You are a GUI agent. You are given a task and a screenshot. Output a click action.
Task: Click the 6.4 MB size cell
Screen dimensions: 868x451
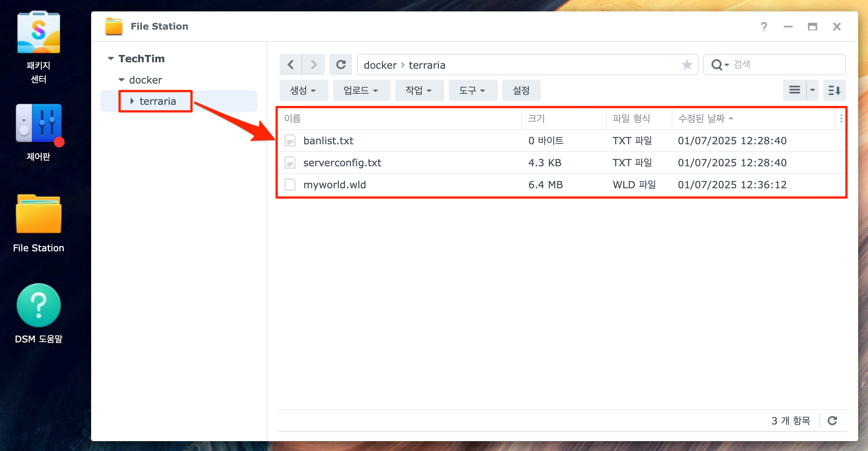(x=546, y=185)
